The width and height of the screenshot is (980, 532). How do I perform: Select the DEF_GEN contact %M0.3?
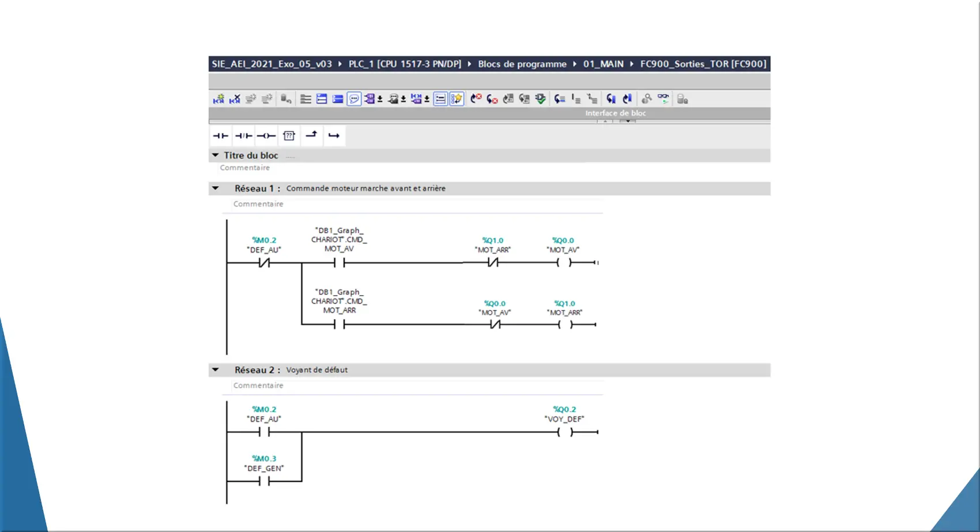(x=264, y=481)
